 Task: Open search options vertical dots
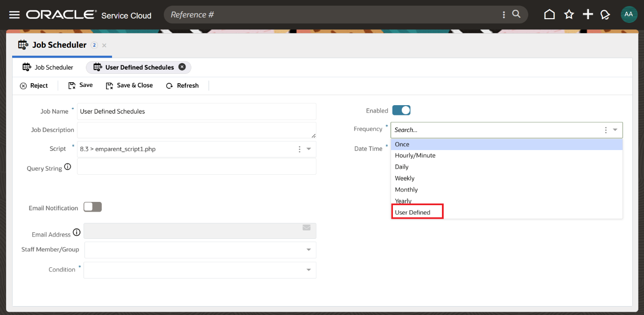click(504, 15)
